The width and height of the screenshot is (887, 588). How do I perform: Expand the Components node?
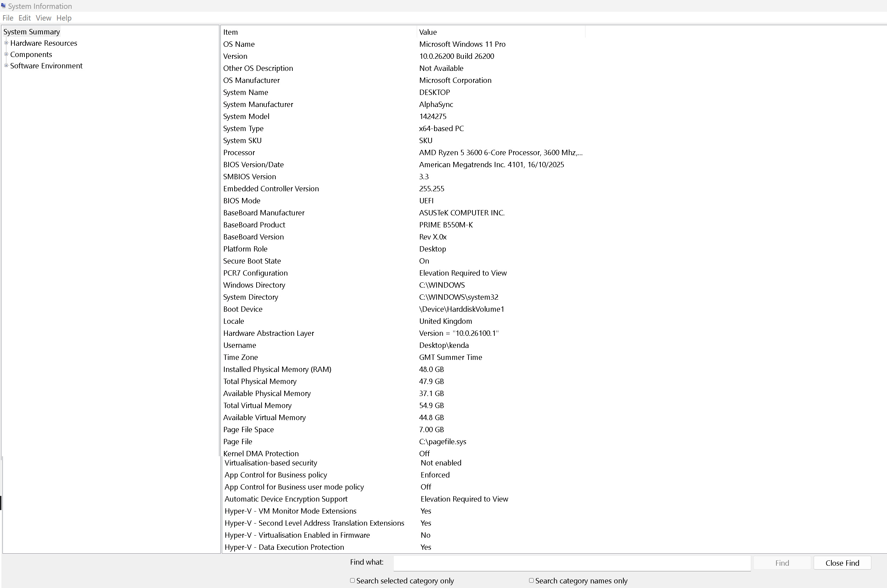6,54
